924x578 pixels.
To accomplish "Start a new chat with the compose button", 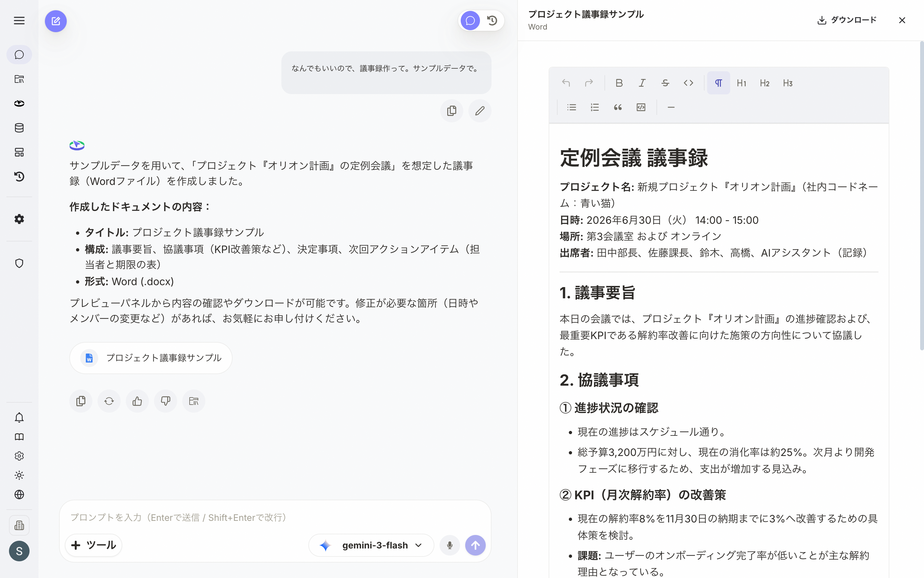I will [x=56, y=21].
